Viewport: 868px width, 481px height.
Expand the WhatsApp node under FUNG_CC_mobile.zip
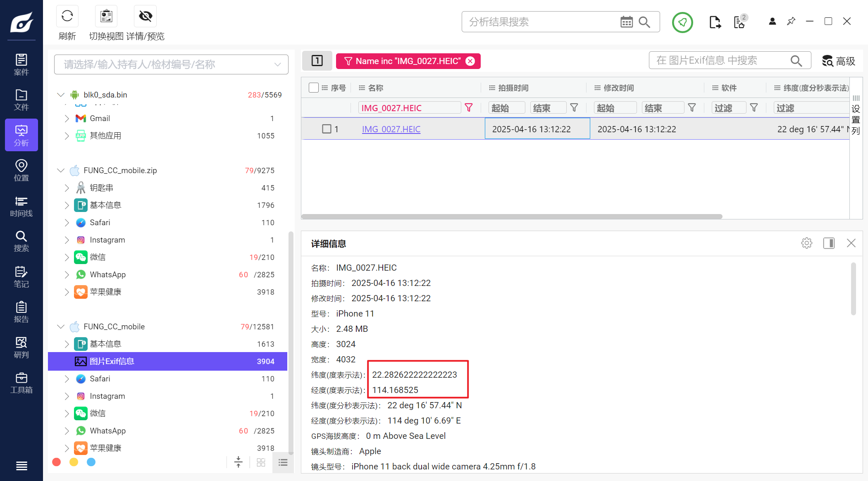(x=67, y=274)
